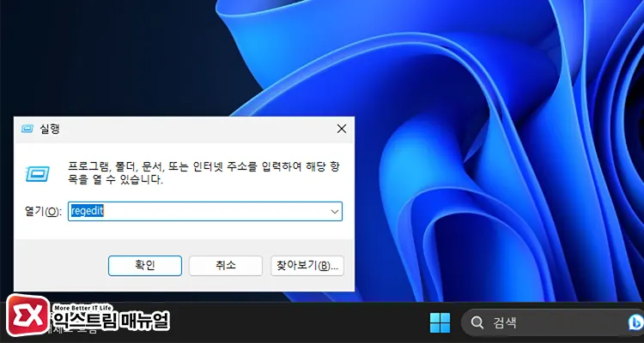The height and width of the screenshot is (343, 644).
Task: Expand the 열기 history dropdown arrow
Action: pos(335,212)
